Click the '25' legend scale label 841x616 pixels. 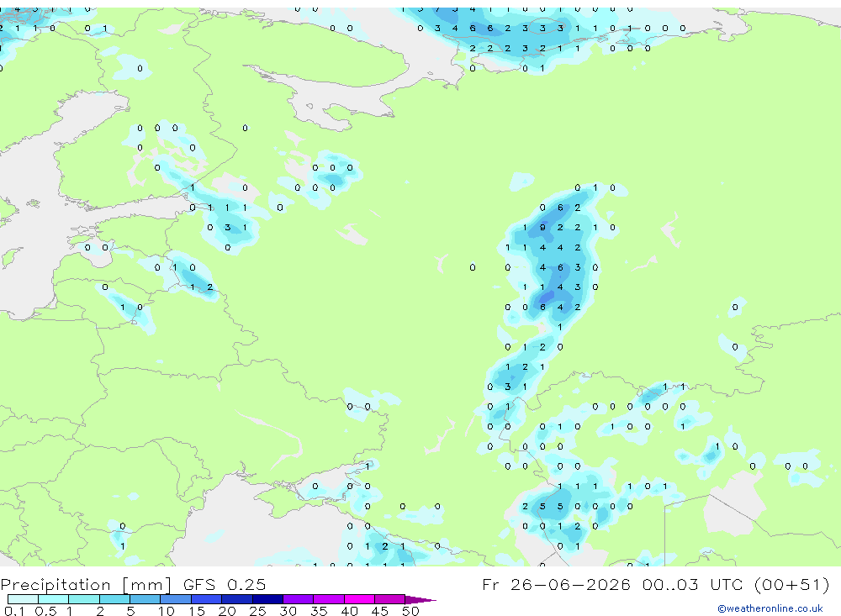[x=257, y=611]
